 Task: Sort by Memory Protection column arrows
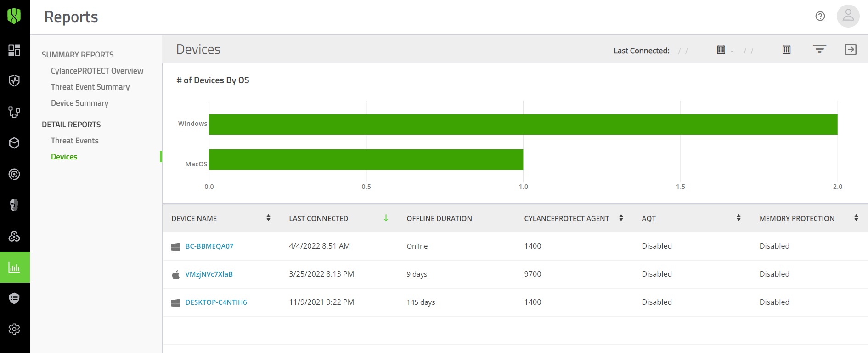click(856, 218)
